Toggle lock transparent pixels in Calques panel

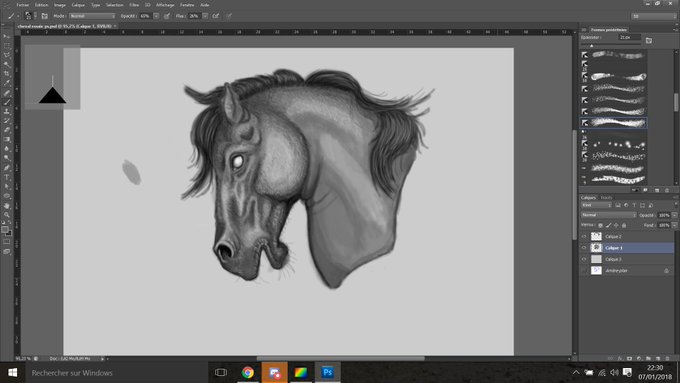600,225
